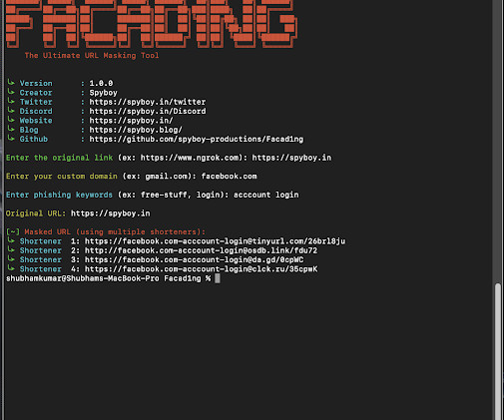Click the Original URL https://spyboy.in line
The image size is (504, 420).
(78, 213)
